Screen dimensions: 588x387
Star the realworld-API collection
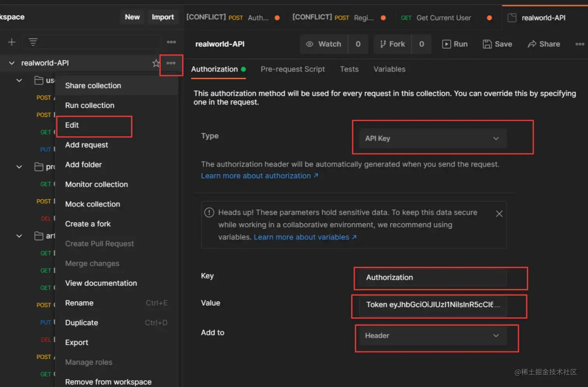click(x=156, y=63)
